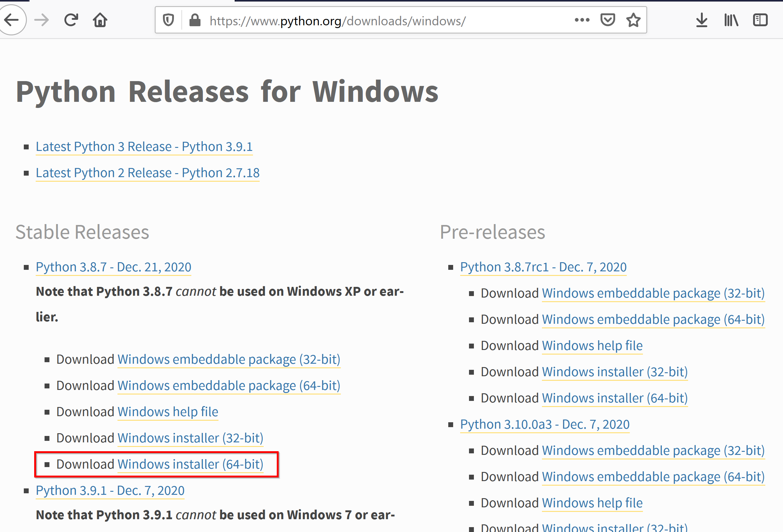Download 3.8.7 Windows help file

point(168,412)
